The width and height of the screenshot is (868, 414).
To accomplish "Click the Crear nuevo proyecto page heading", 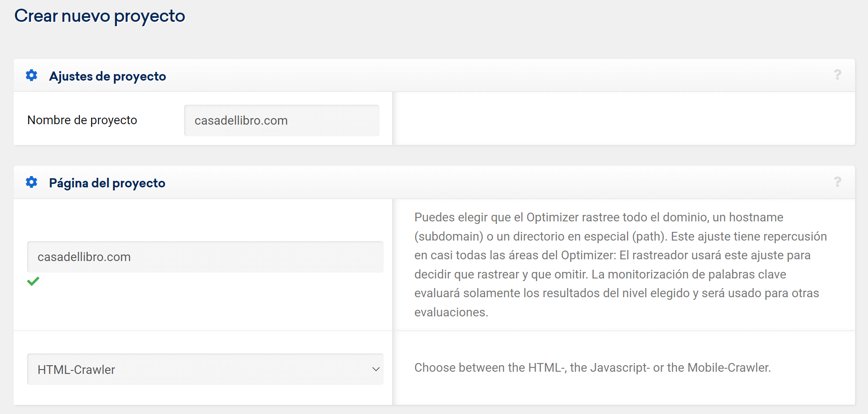I will pos(99,16).
